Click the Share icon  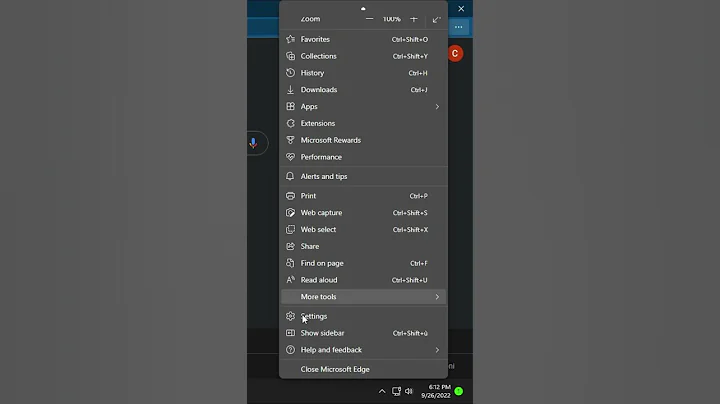pyautogui.click(x=290, y=246)
